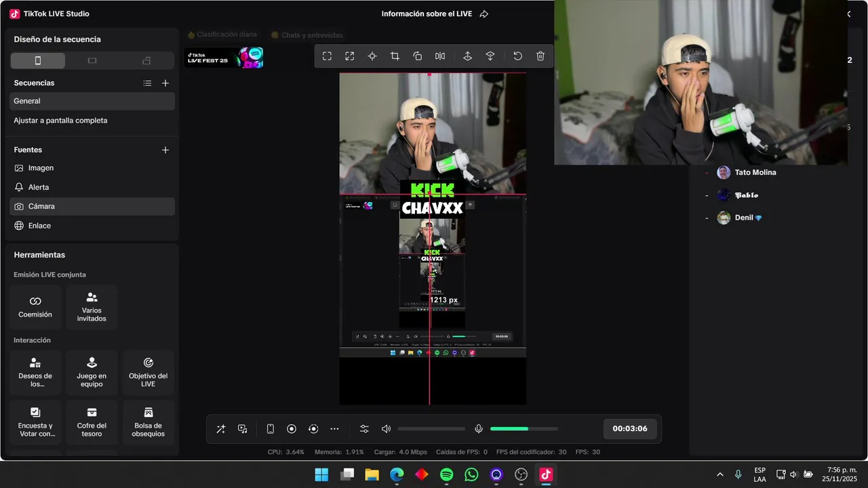Click the TikTok LIVE Fest 25 banner

224,58
